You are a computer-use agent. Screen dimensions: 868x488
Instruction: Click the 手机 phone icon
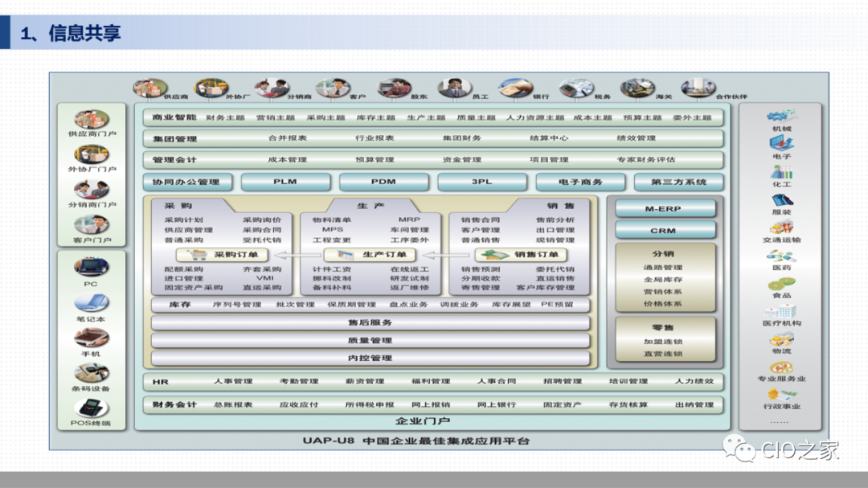click(x=92, y=338)
